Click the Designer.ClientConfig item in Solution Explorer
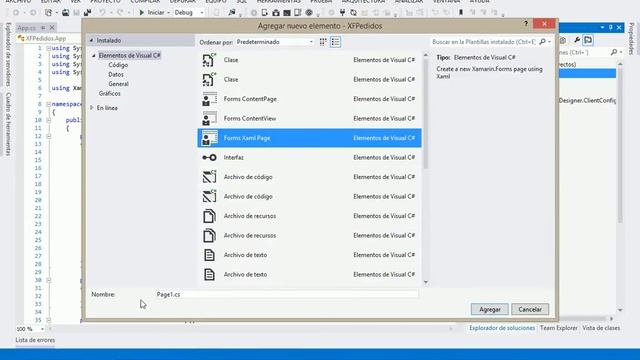 (x=587, y=100)
